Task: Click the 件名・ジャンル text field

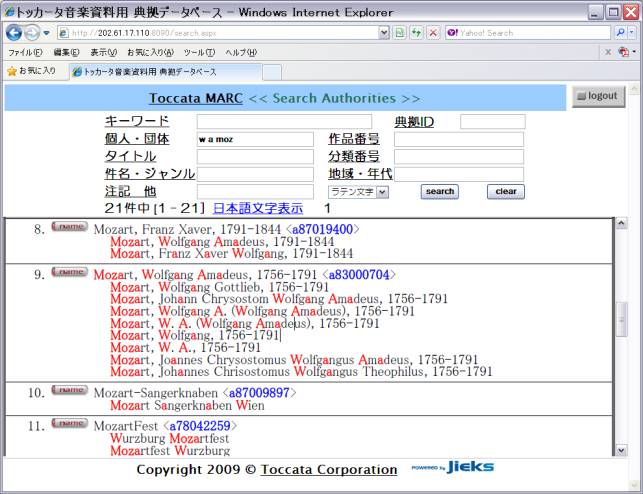Action: 255,174
